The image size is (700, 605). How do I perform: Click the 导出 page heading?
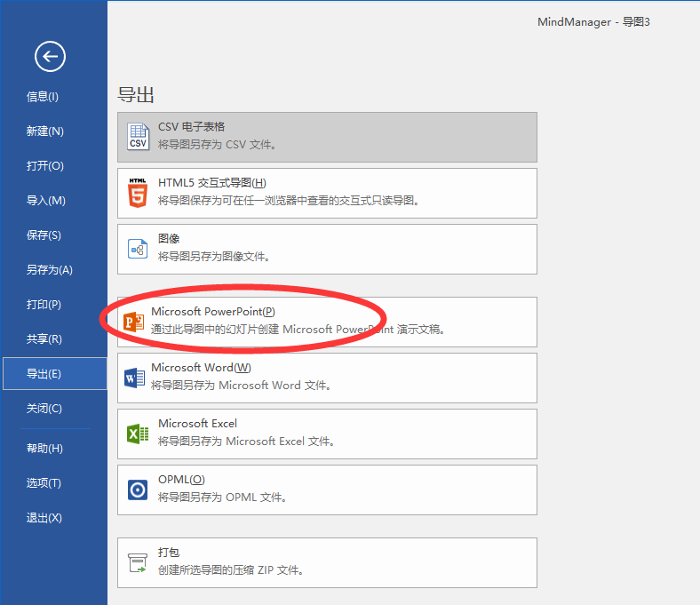point(136,95)
